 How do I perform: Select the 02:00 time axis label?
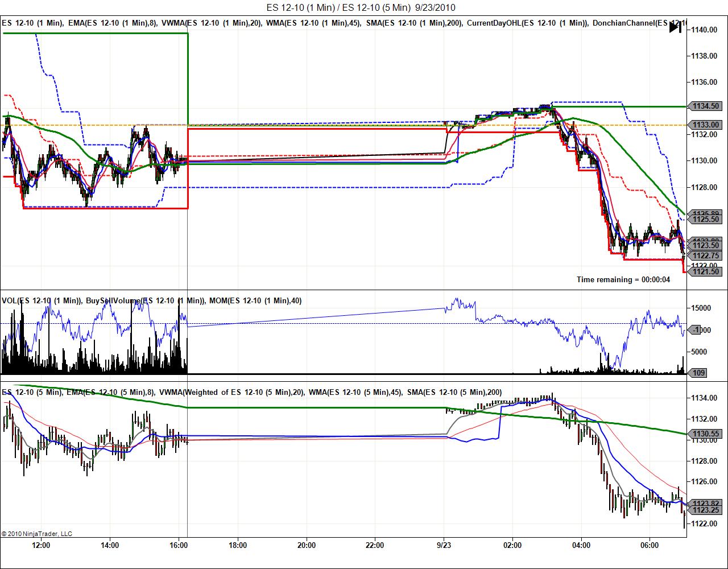(512, 545)
